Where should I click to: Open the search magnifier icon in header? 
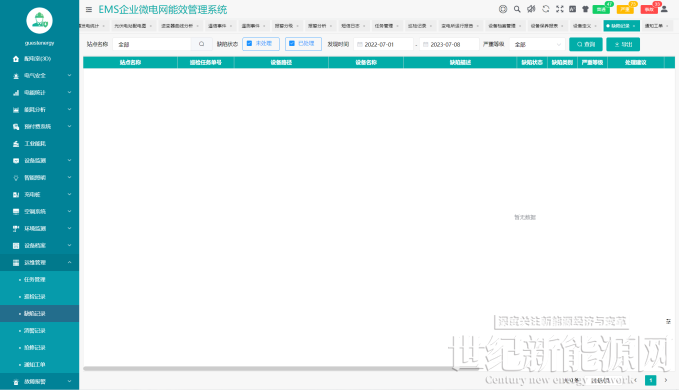pos(517,9)
